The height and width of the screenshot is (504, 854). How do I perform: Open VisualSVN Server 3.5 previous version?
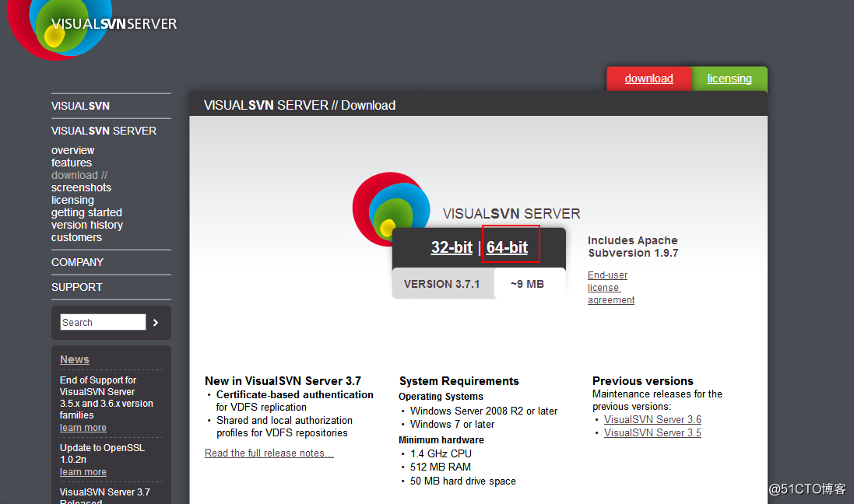[x=652, y=432]
